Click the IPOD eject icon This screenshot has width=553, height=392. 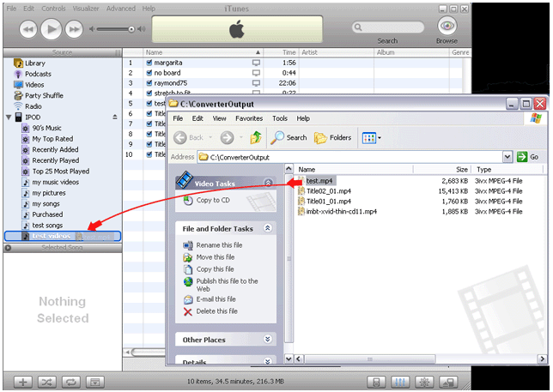114,117
